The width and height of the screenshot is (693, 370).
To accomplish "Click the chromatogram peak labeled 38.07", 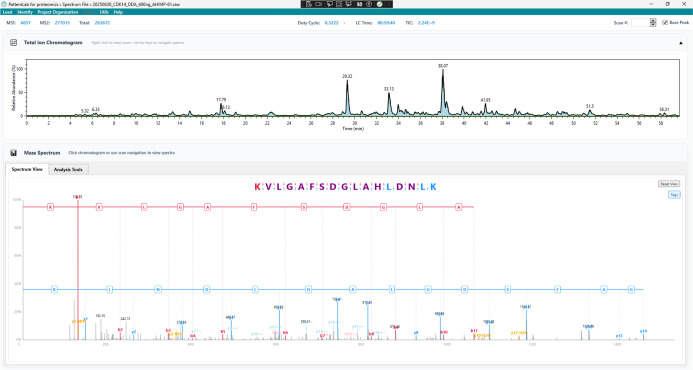I will pos(443,71).
